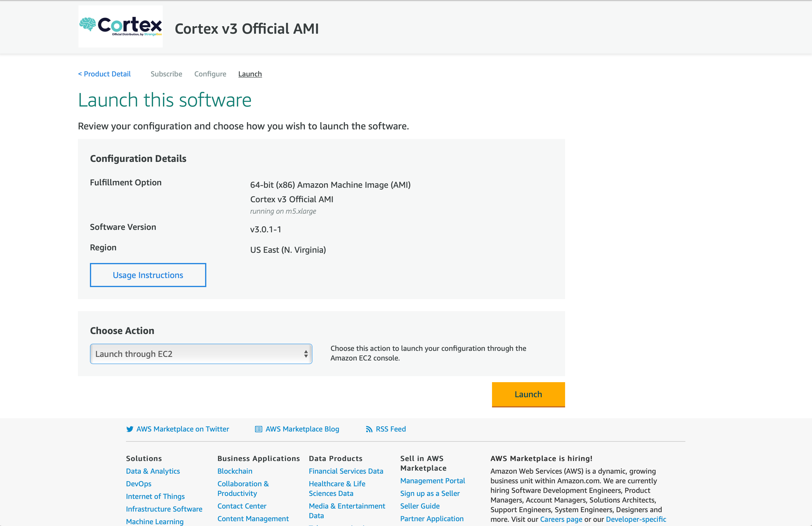Open the Machine Learning link
Viewport: 812px width, 526px height.
click(155, 521)
